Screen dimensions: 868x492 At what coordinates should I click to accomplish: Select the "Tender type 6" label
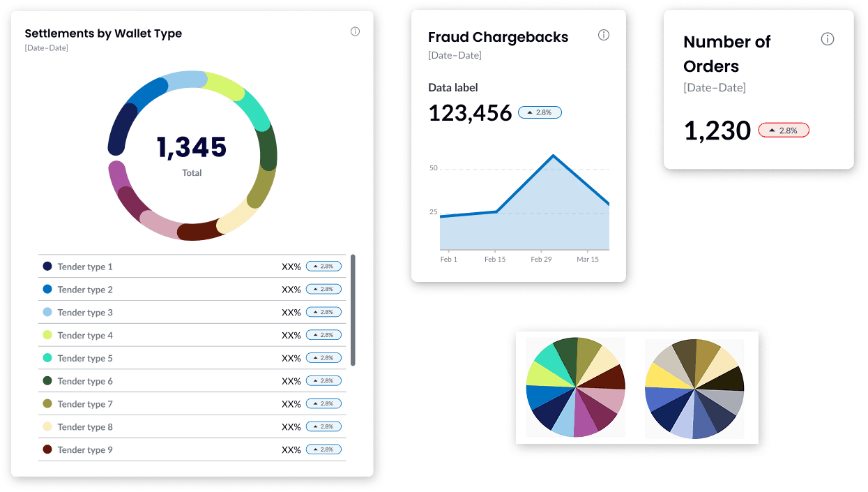pyautogui.click(x=85, y=381)
